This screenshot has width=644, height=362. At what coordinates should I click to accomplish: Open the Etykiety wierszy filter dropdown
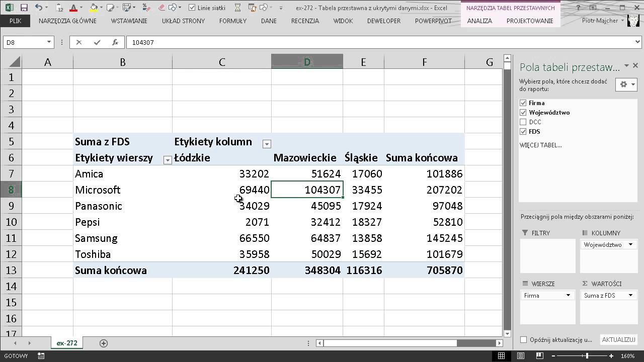pyautogui.click(x=168, y=160)
